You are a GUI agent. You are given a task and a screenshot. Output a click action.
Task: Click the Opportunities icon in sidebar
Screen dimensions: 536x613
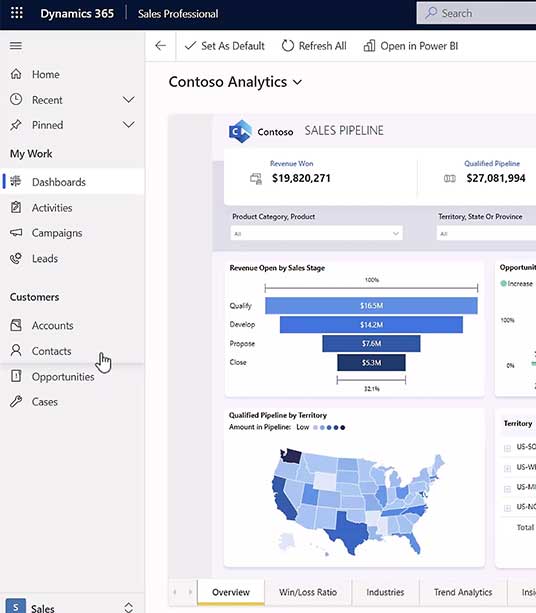tap(16, 376)
